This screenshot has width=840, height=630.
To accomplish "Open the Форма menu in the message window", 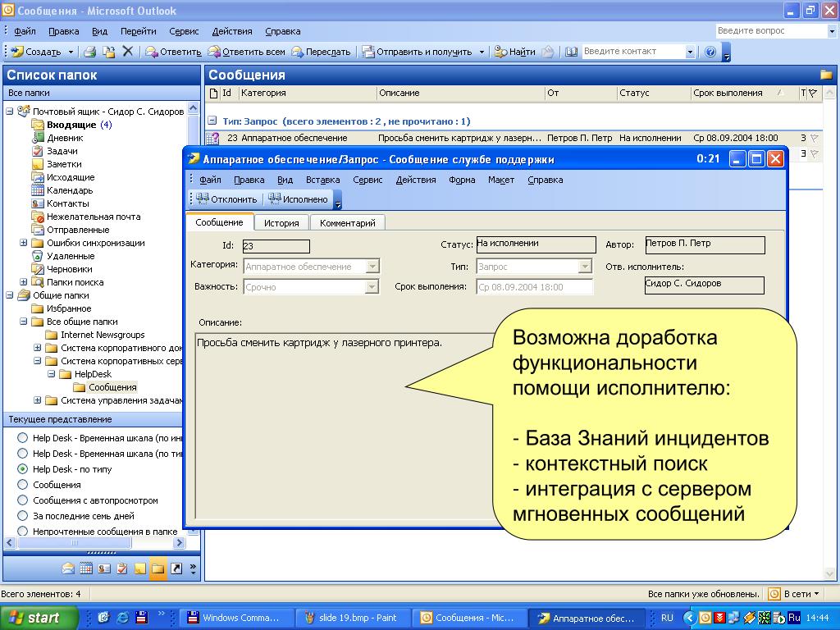I will pyautogui.click(x=462, y=180).
